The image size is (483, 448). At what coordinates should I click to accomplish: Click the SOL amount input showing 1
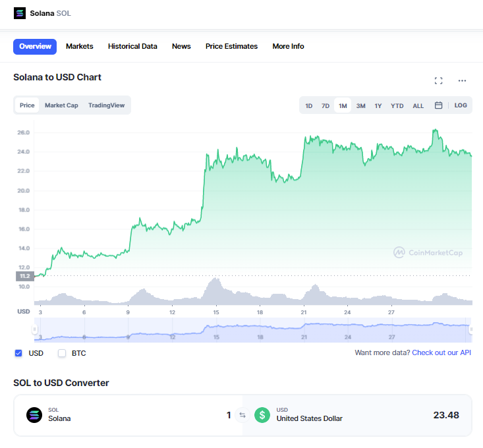pyautogui.click(x=229, y=415)
